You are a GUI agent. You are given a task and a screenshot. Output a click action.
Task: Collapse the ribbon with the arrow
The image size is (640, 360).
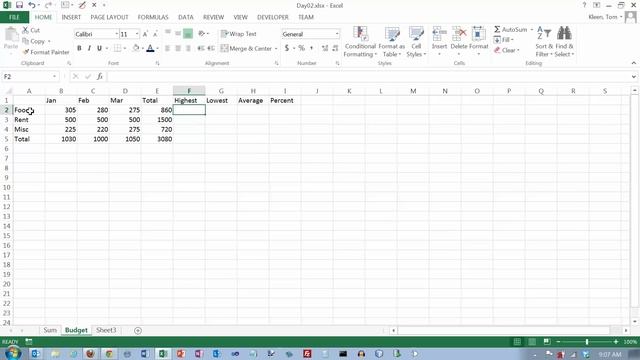click(x=633, y=63)
